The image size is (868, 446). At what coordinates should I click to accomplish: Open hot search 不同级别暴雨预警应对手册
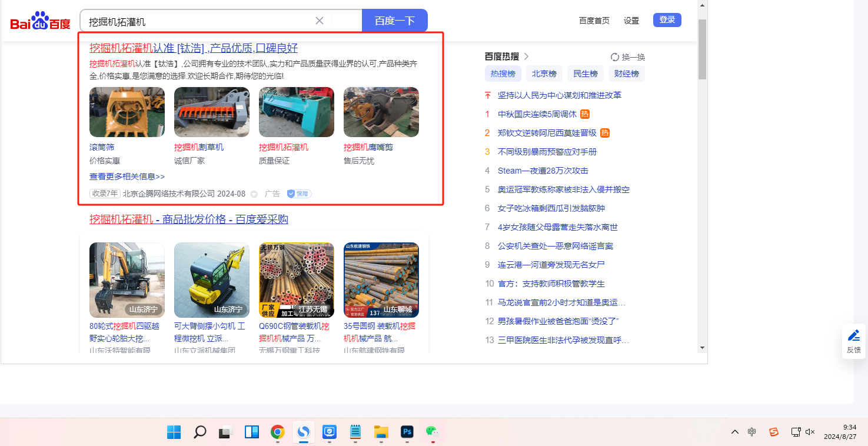tap(547, 152)
